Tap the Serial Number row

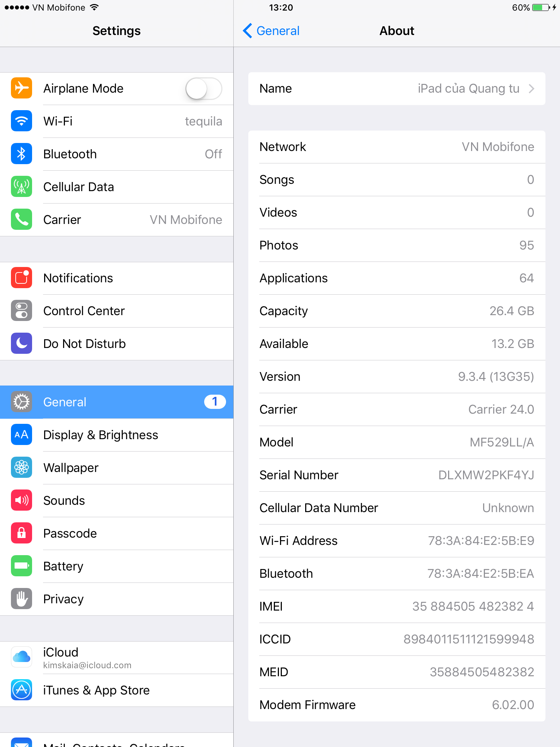(397, 475)
